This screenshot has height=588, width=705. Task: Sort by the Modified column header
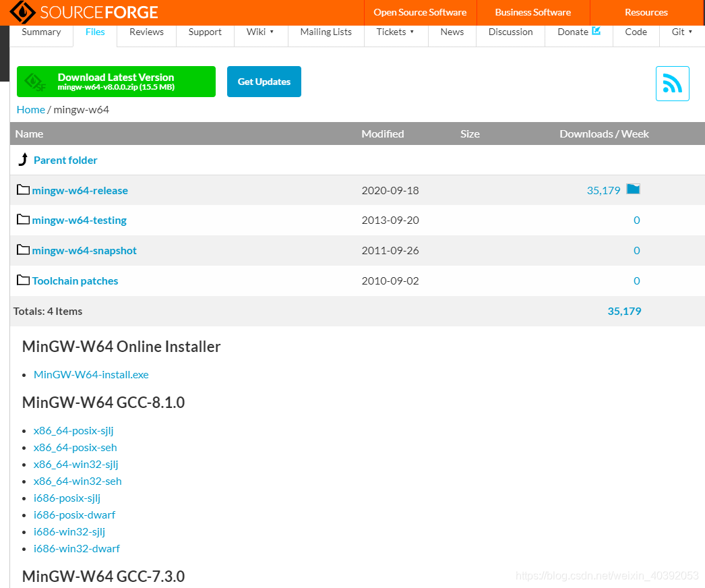383,134
